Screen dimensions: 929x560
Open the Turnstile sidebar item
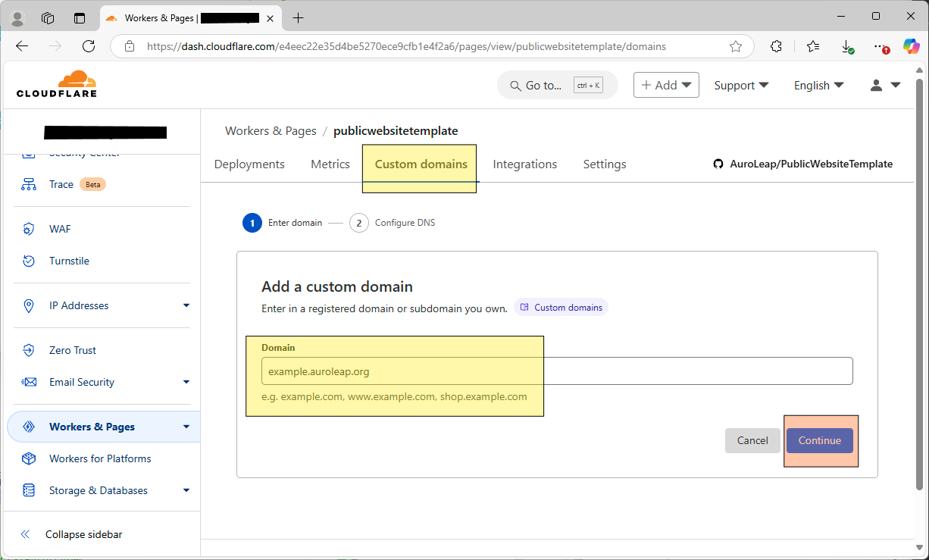(x=69, y=261)
